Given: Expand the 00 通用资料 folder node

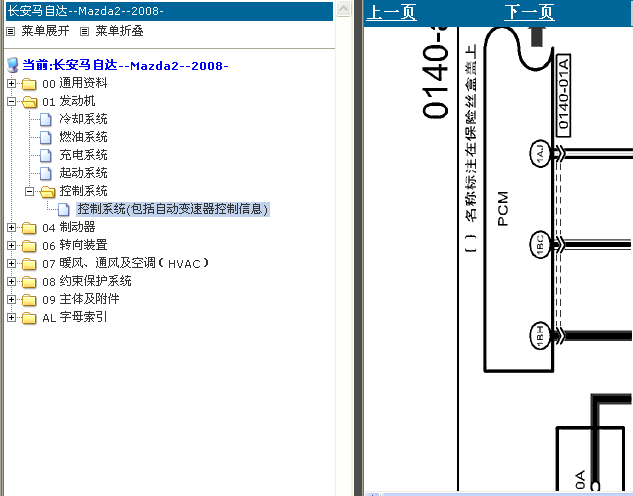Looking at the screenshot, I should click(11, 84).
